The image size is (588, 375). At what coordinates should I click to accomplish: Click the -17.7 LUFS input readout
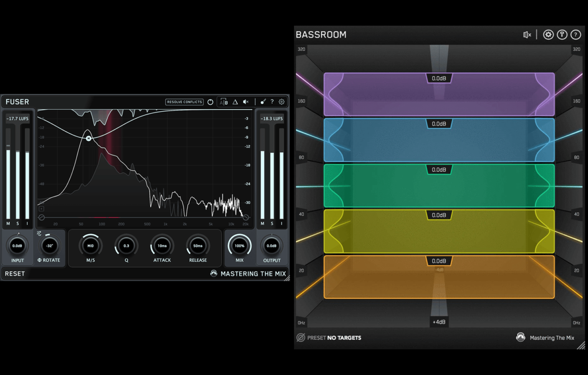[18, 118]
